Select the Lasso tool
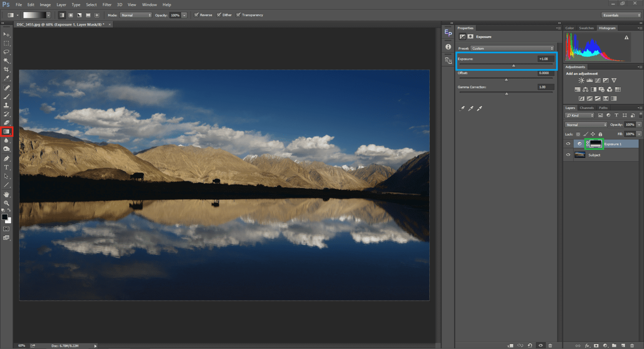This screenshot has width=644, height=349. (6, 52)
